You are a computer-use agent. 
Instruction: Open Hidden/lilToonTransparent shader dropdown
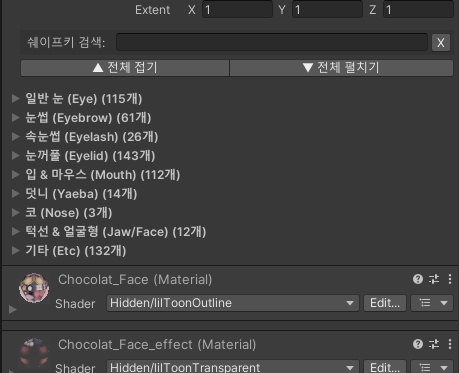(x=233, y=367)
